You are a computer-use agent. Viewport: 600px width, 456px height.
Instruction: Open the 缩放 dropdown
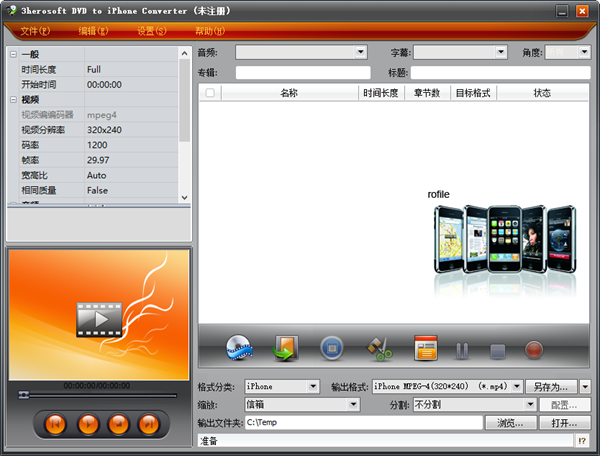click(x=354, y=404)
